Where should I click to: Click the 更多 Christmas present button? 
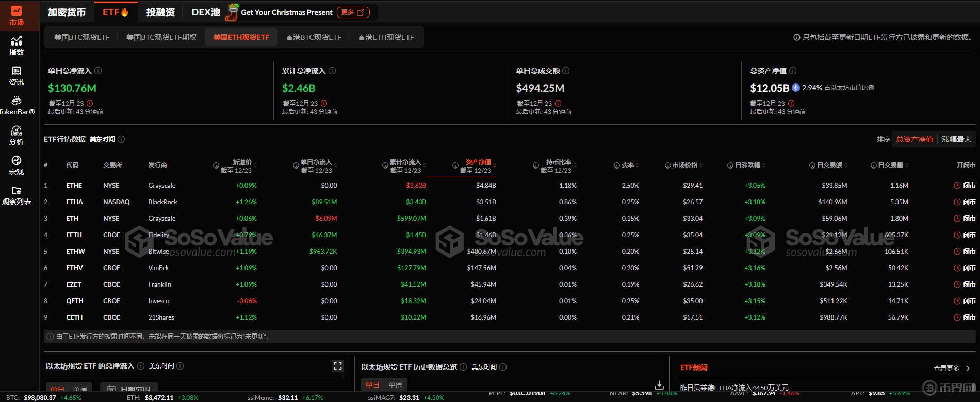353,12
